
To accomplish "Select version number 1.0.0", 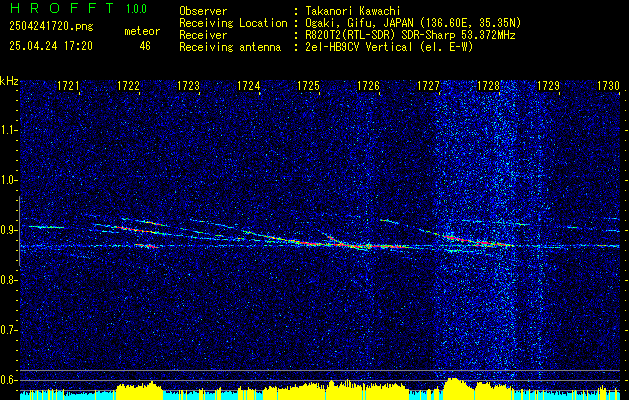I will point(136,9).
